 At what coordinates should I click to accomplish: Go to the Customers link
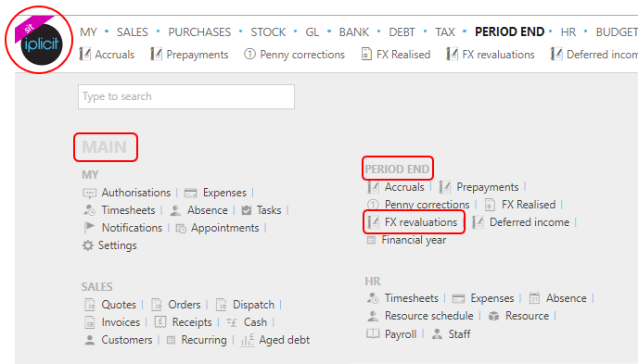(127, 340)
